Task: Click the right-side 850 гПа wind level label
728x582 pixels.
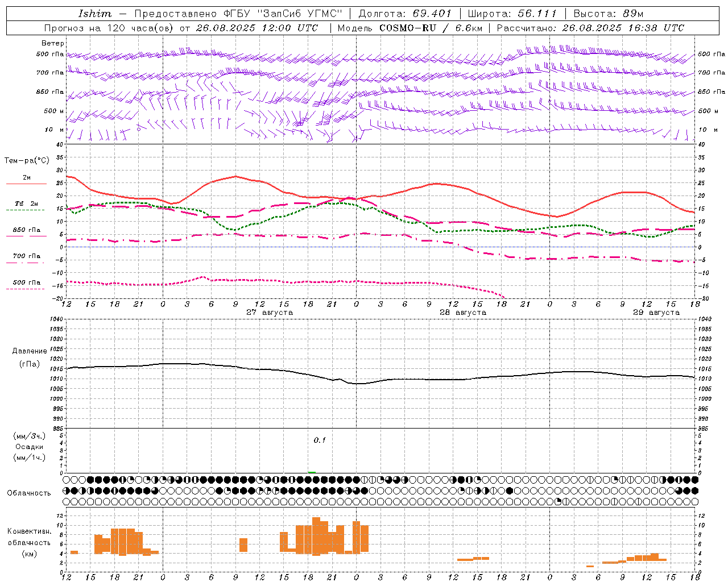Action: 712,92
